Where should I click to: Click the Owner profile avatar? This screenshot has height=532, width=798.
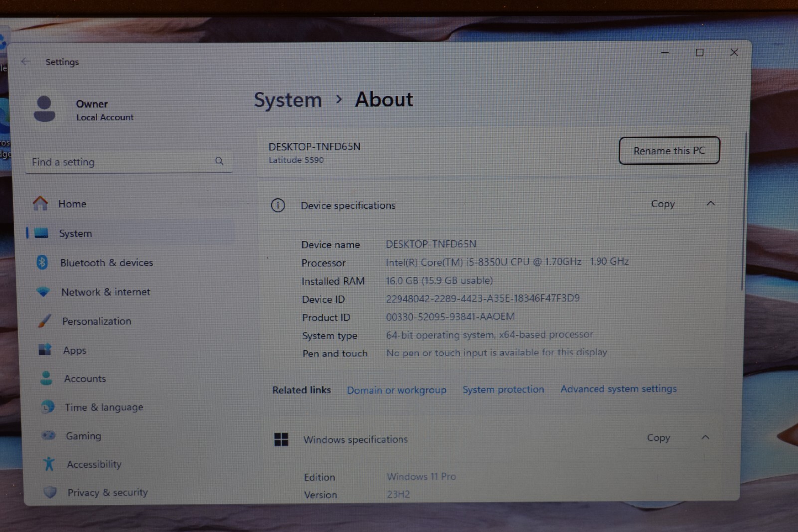[44, 109]
